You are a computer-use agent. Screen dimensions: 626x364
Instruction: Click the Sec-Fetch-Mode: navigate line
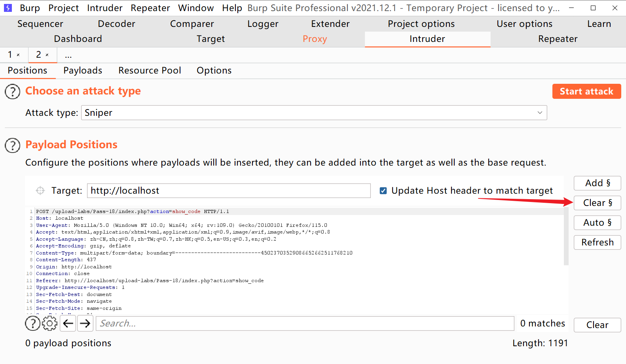point(74,301)
